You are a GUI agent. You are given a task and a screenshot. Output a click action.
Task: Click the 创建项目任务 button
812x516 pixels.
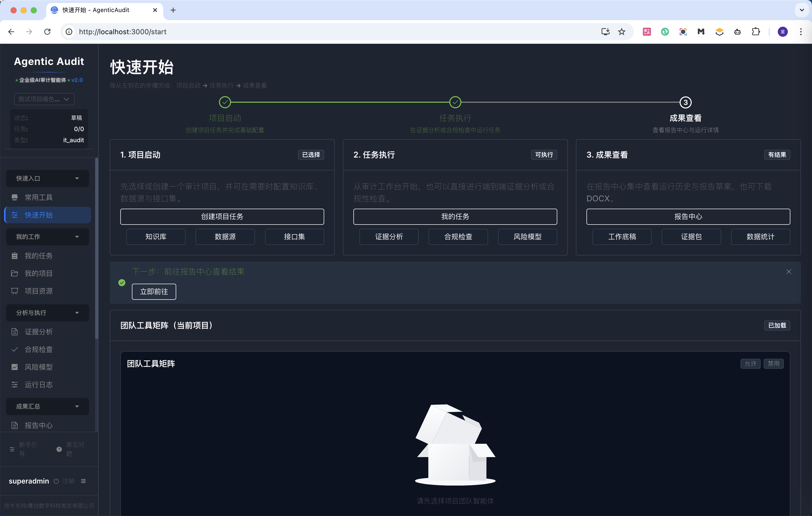tap(222, 216)
